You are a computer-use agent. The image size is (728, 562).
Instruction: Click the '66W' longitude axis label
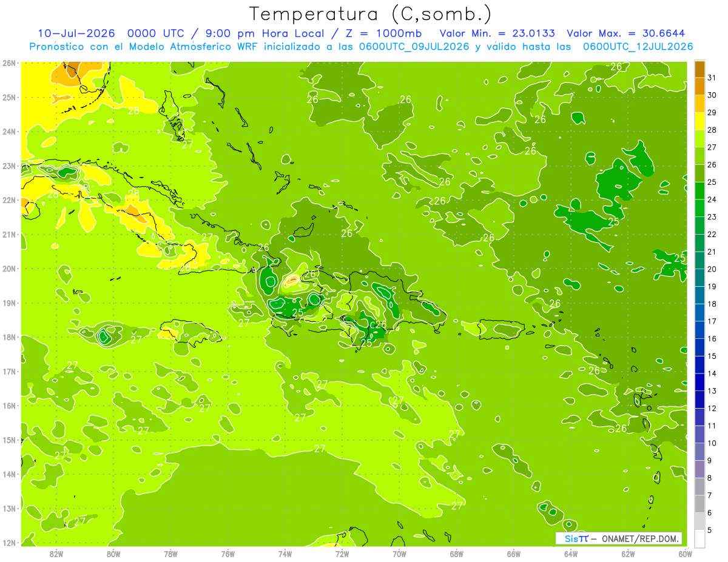click(514, 554)
